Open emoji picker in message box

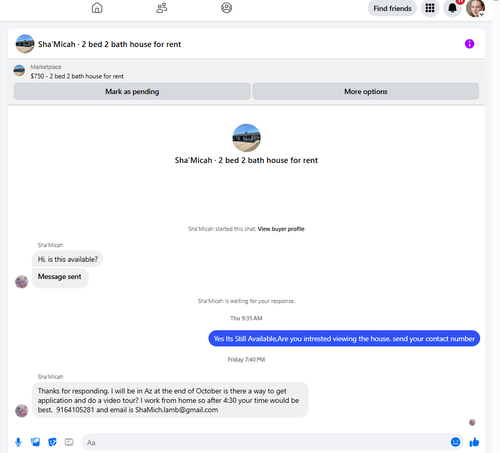[455, 442]
